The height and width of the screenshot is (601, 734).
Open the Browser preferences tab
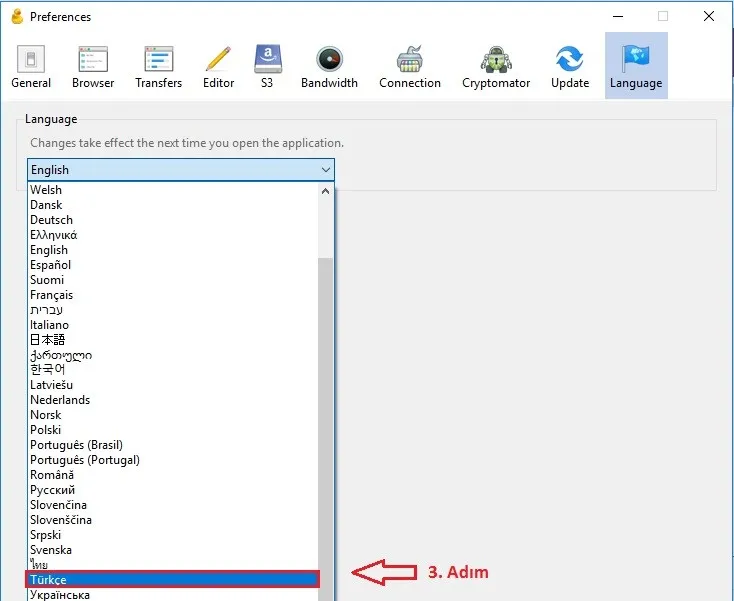coord(93,66)
